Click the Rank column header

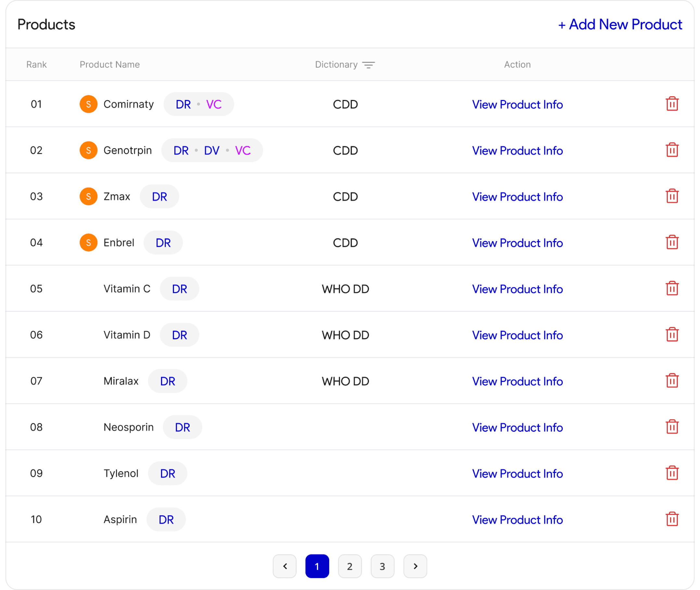(x=36, y=65)
